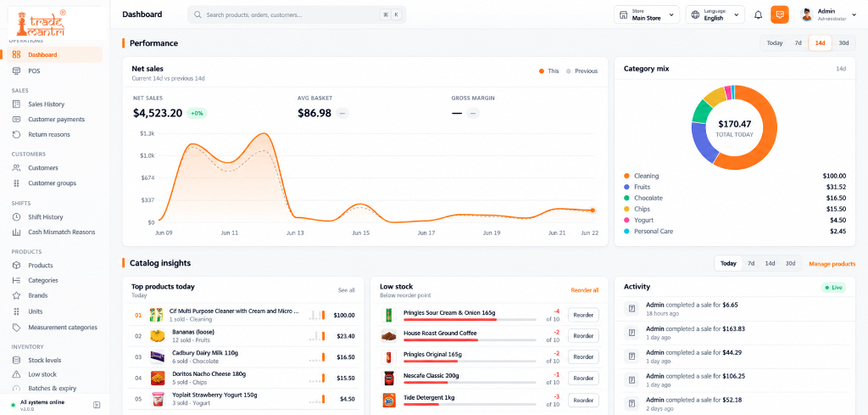The image size is (868, 415).
Task: Open the Store Main Store dropdown
Action: pyautogui.click(x=647, y=15)
